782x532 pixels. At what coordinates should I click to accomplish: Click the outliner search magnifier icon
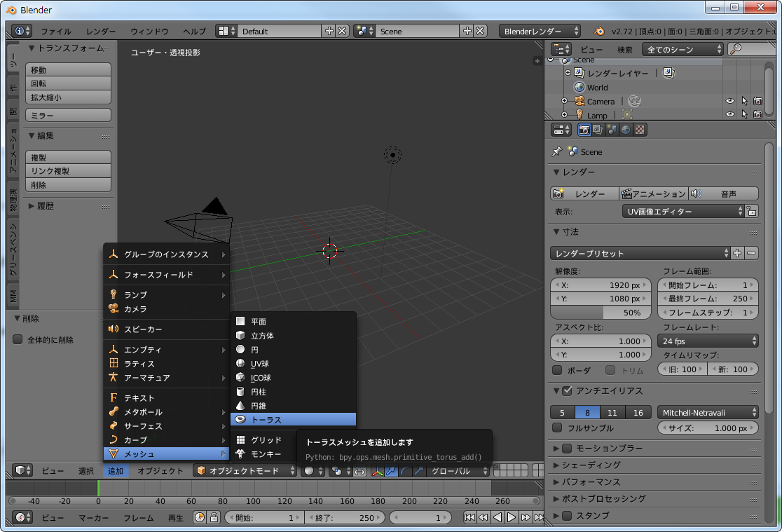tap(735, 49)
